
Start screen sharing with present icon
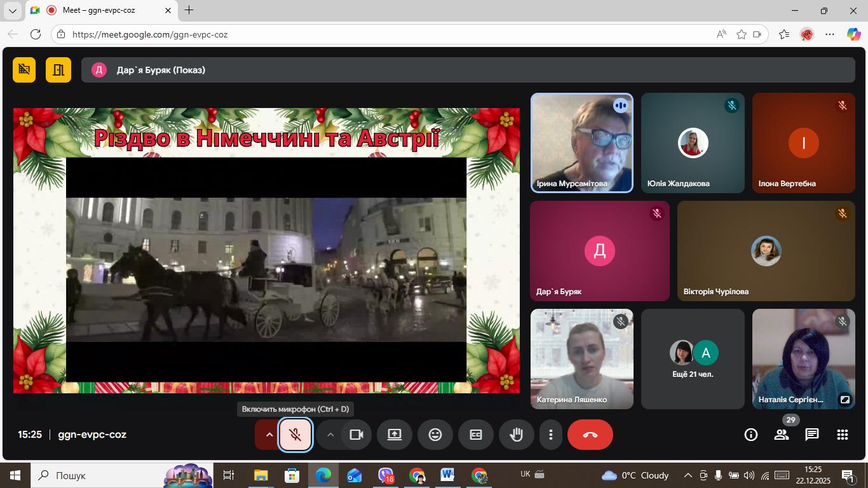(395, 435)
